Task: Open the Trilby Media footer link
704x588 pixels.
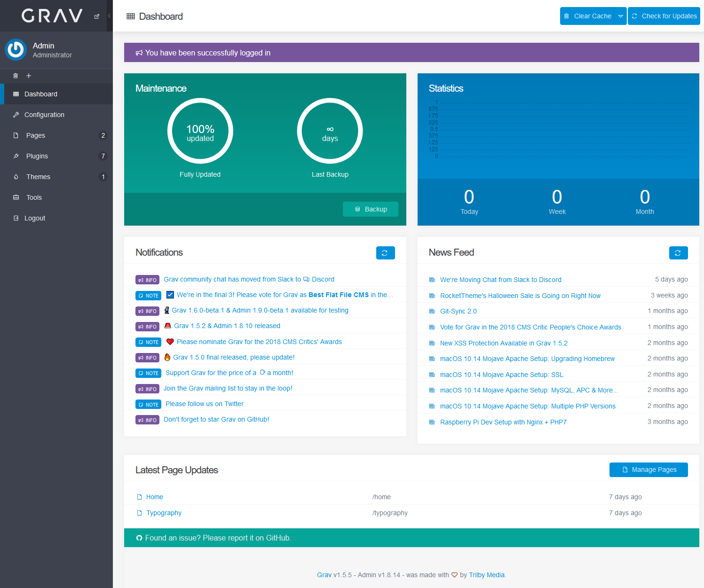Action: pos(487,575)
